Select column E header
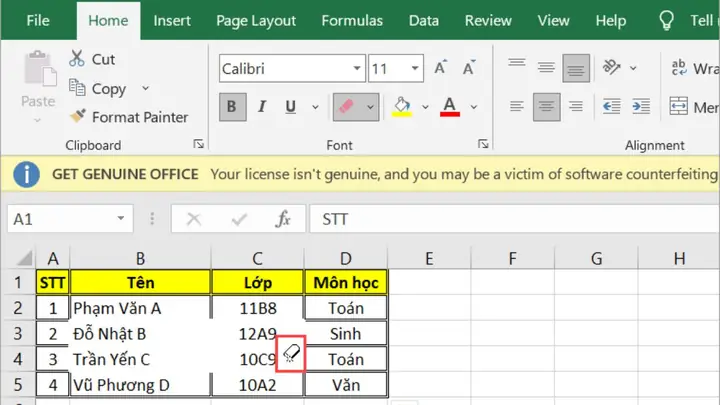 click(429, 259)
